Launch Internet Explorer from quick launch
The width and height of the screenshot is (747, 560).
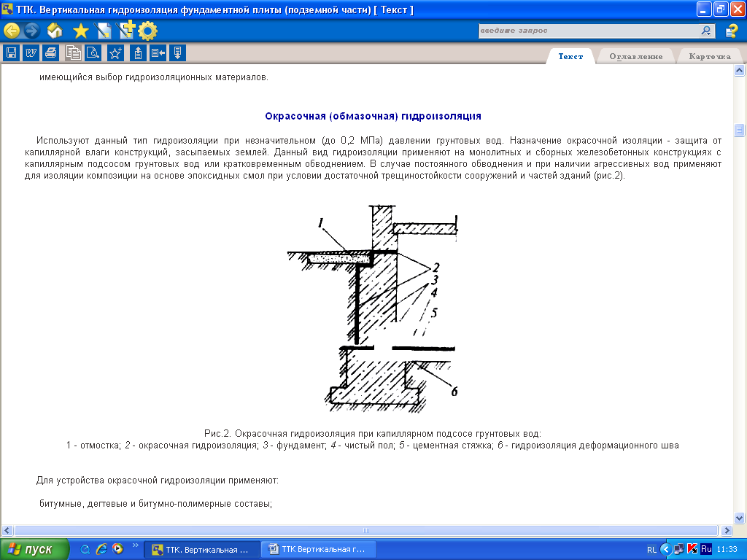[x=101, y=549]
